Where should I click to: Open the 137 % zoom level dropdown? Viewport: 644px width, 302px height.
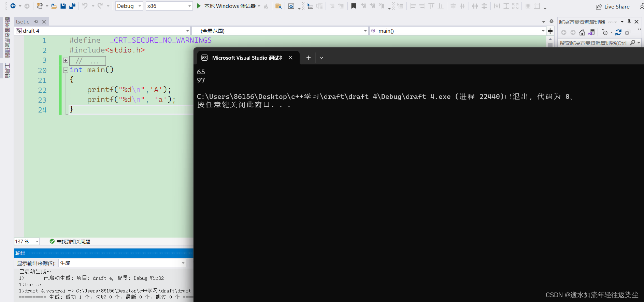[27, 241]
